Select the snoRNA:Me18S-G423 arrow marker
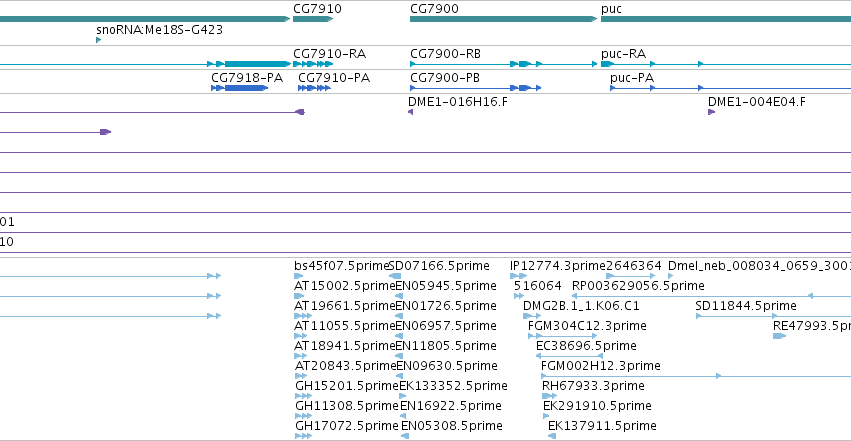The image size is (851, 441). click(x=98, y=40)
